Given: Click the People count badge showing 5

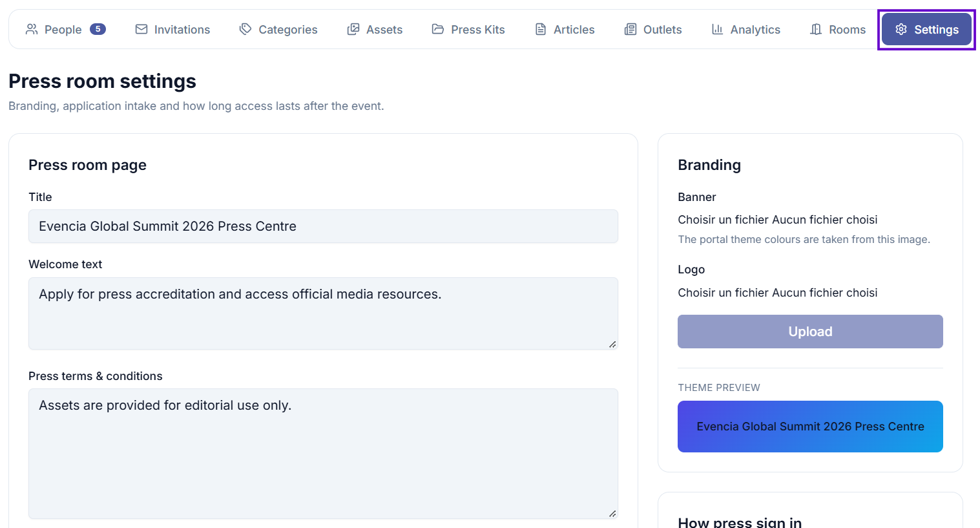Looking at the screenshot, I should tap(98, 29).
